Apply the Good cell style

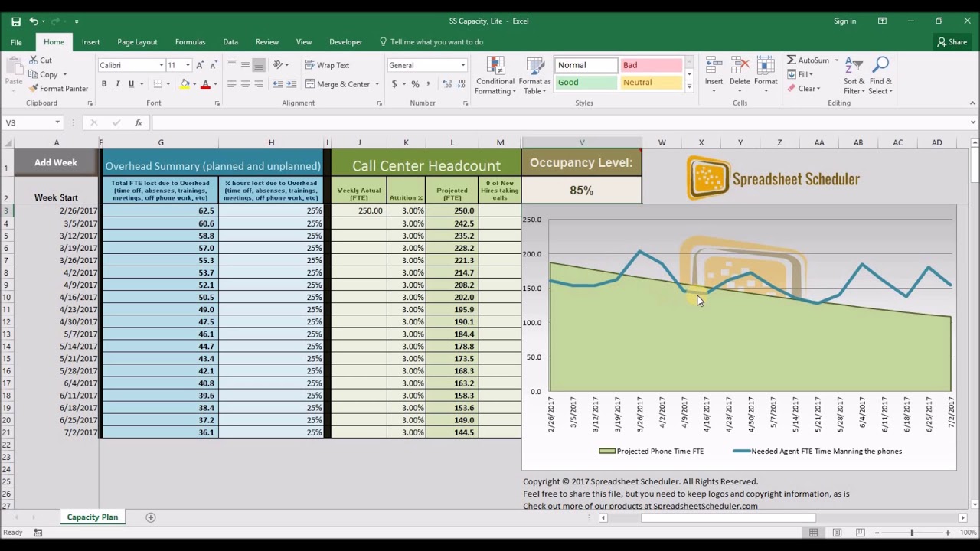click(586, 82)
